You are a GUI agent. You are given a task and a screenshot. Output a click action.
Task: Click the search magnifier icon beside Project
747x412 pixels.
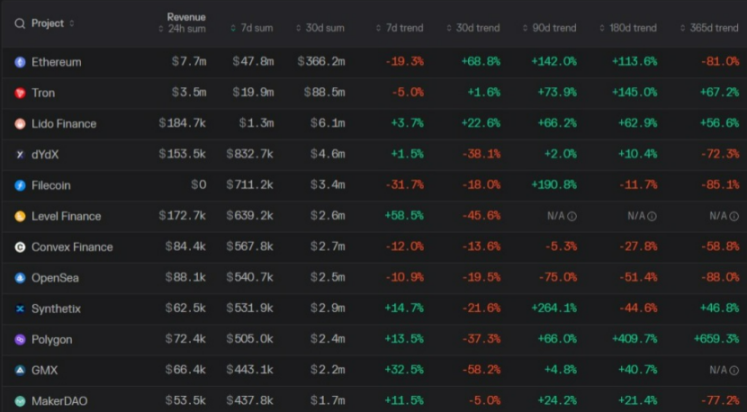coord(20,23)
